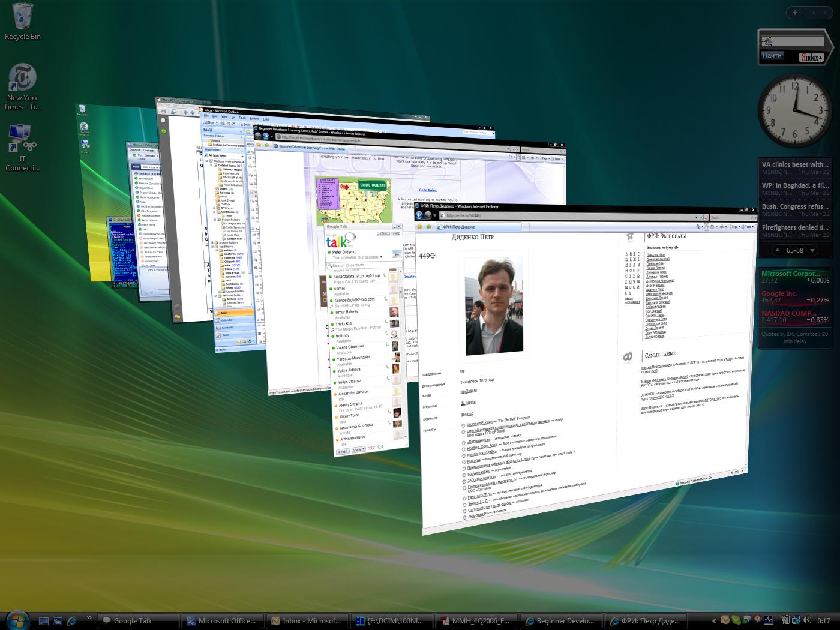Click the taskbar clock showing 0:17
The width and height of the screenshot is (840, 630).
click(823, 621)
